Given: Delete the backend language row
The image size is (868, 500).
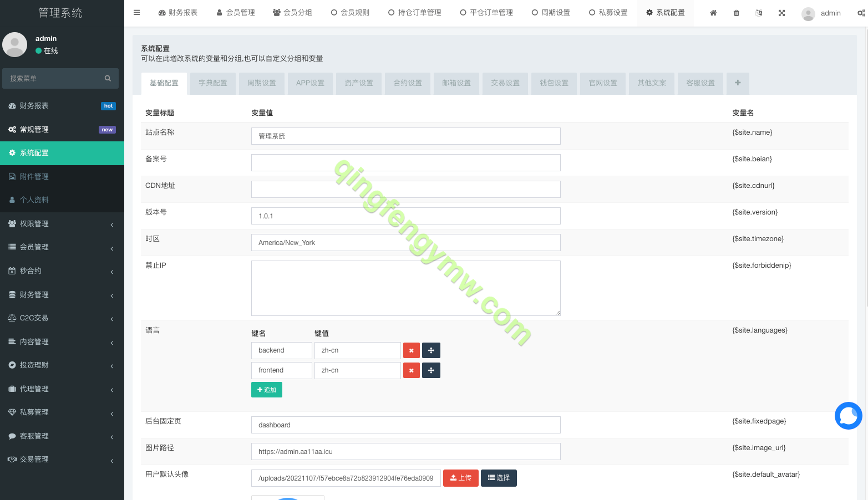Looking at the screenshot, I should coord(412,350).
